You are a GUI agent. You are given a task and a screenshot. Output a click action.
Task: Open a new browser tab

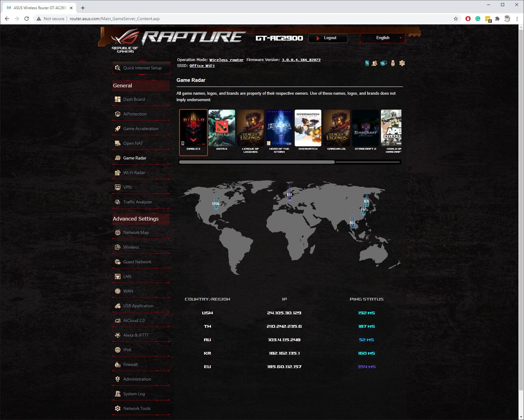pyautogui.click(x=83, y=8)
